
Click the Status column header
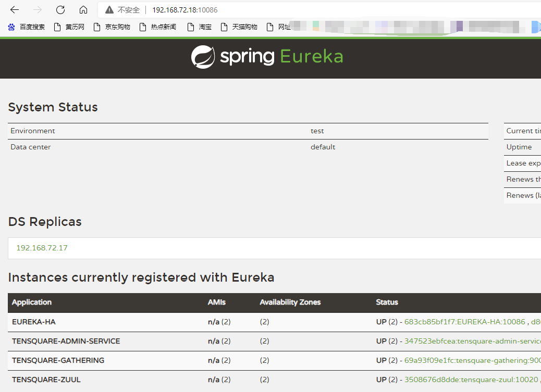387,302
